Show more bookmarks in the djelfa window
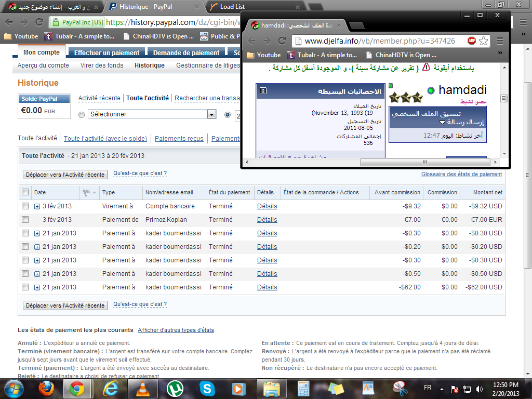 (x=500, y=53)
